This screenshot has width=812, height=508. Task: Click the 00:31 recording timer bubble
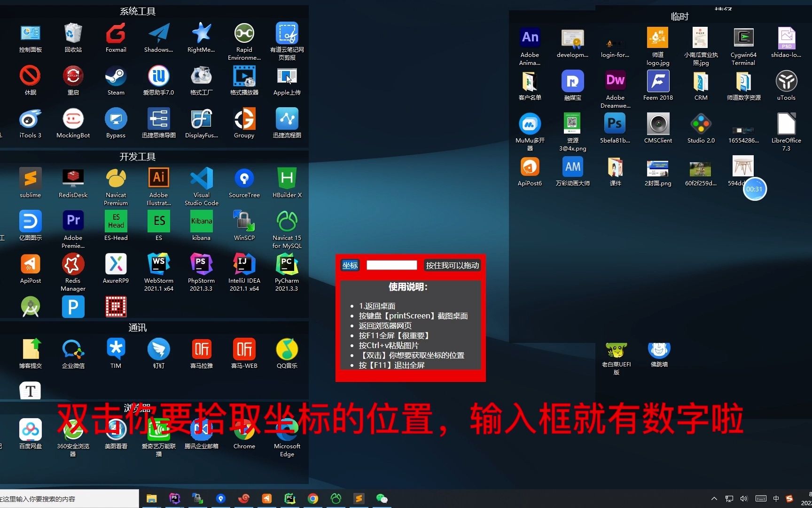755,189
